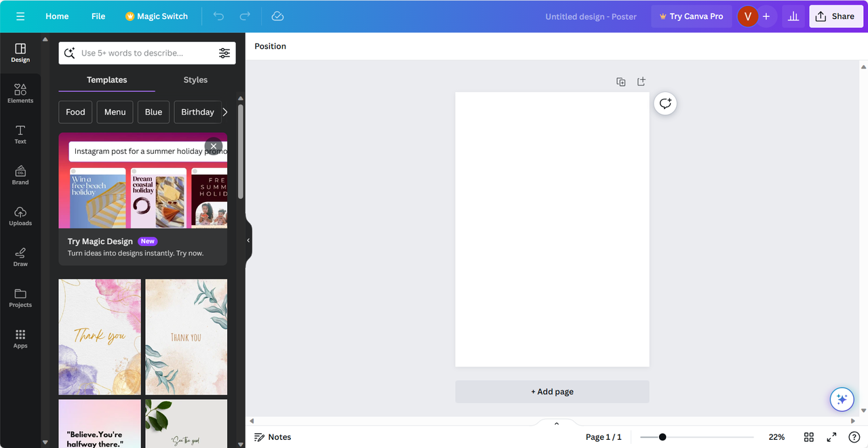Open the Text sidebar panel

click(x=20, y=134)
